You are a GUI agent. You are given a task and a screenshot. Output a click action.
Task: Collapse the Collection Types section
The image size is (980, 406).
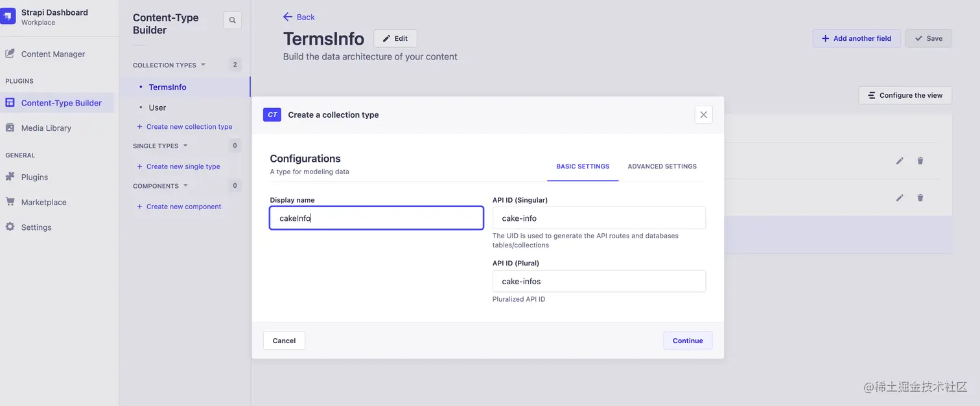pos(203,65)
